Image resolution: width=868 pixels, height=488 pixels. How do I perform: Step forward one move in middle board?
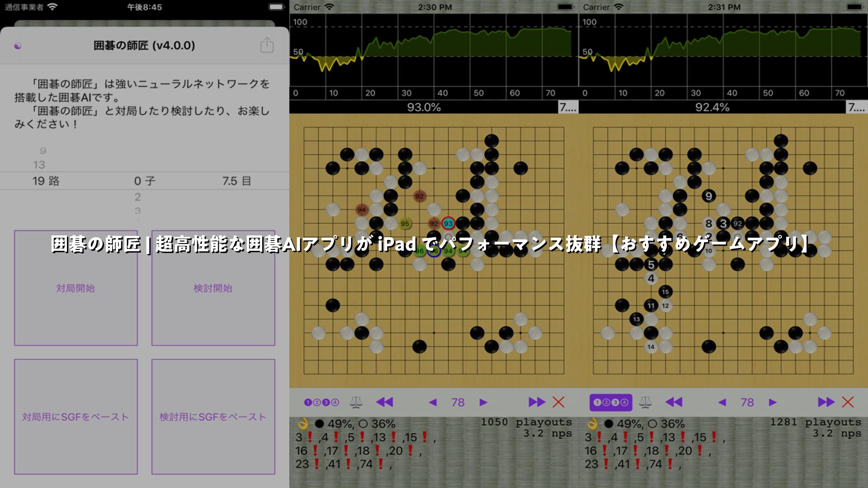(x=483, y=402)
